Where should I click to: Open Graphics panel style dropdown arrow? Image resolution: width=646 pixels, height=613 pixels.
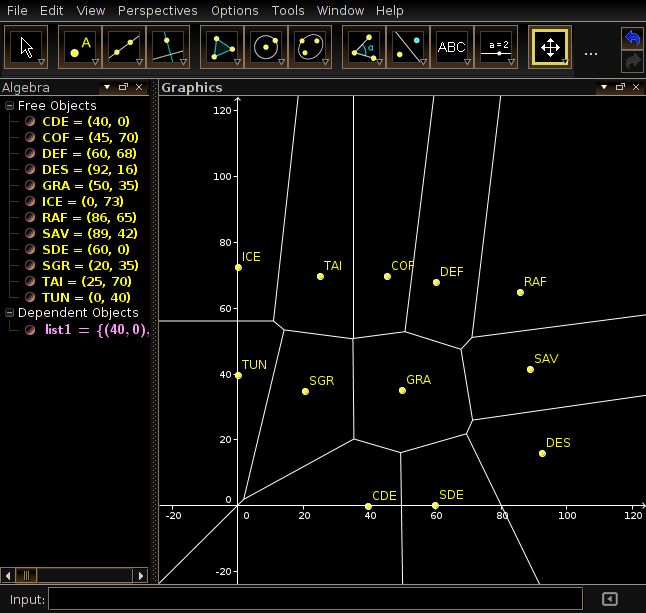tap(604, 87)
